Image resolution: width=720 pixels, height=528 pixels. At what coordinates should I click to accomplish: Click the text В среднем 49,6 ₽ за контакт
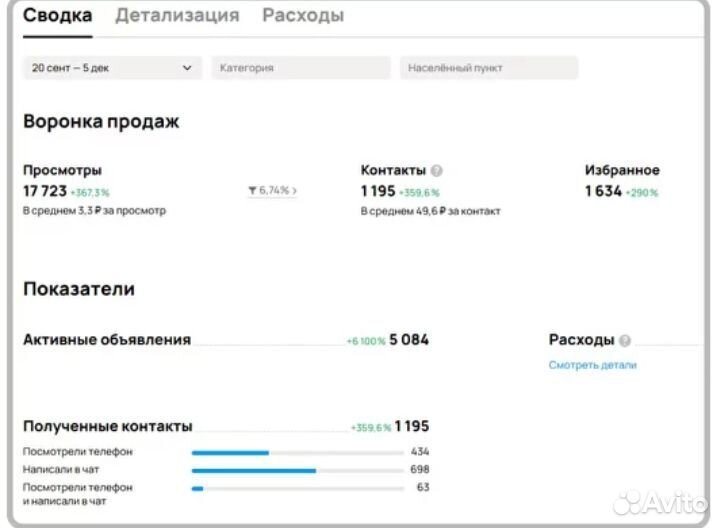pos(431,211)
